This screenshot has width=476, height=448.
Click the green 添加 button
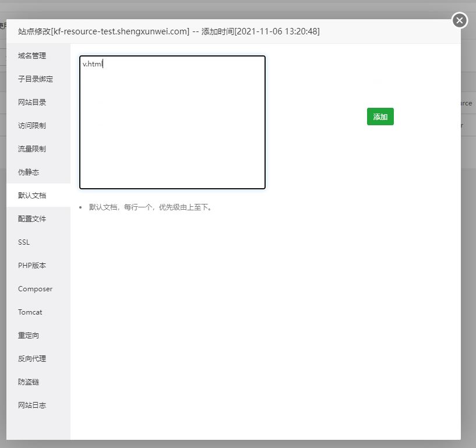click(x=380, y=117)
